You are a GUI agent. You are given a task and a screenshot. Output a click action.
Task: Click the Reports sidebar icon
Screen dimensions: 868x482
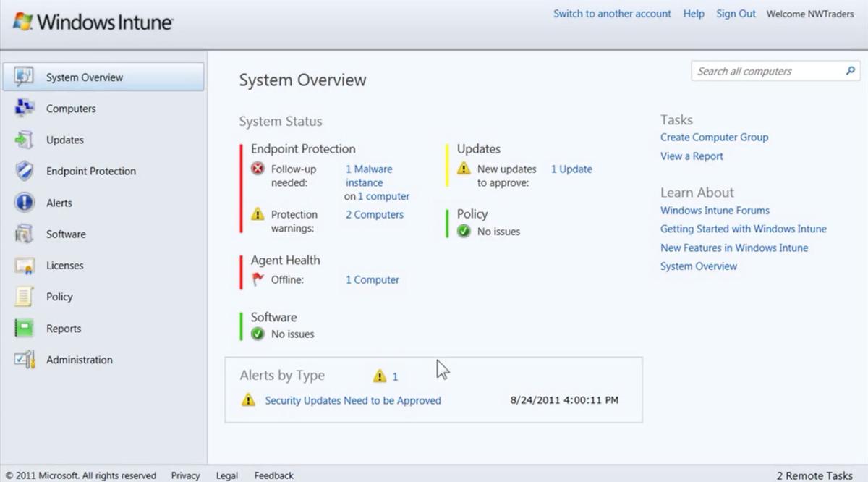click(24, 329)
